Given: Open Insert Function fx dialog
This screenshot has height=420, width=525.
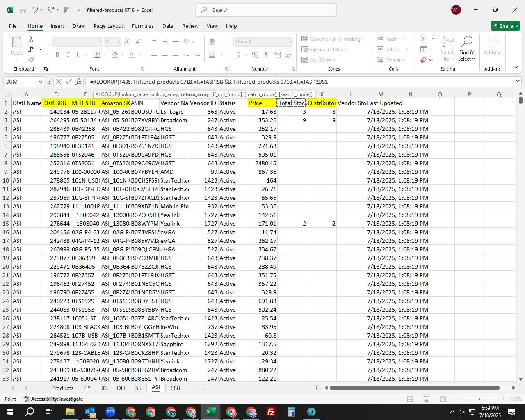Looking at the screenshot, I should coord(78,82).
